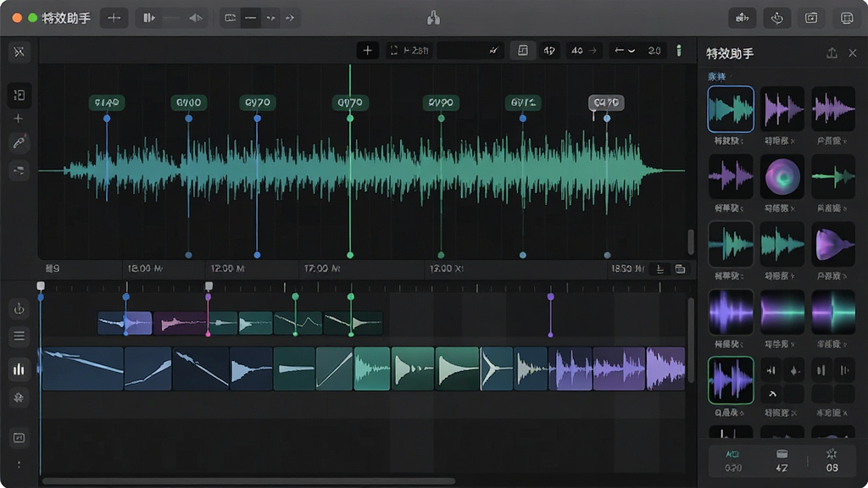This screenshot has width=868, height=488.
Task: Open the arrow dropdown left of the 2.0 value
Action: (625, 50)
